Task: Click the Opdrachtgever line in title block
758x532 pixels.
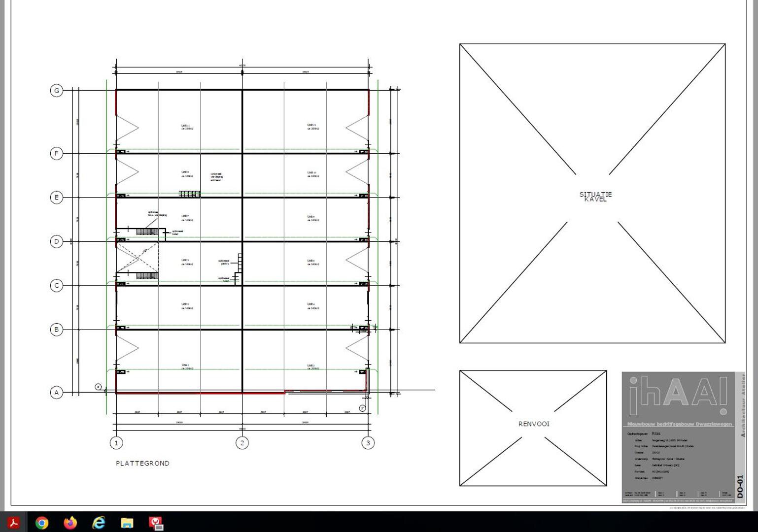Action: pos(644,434)
